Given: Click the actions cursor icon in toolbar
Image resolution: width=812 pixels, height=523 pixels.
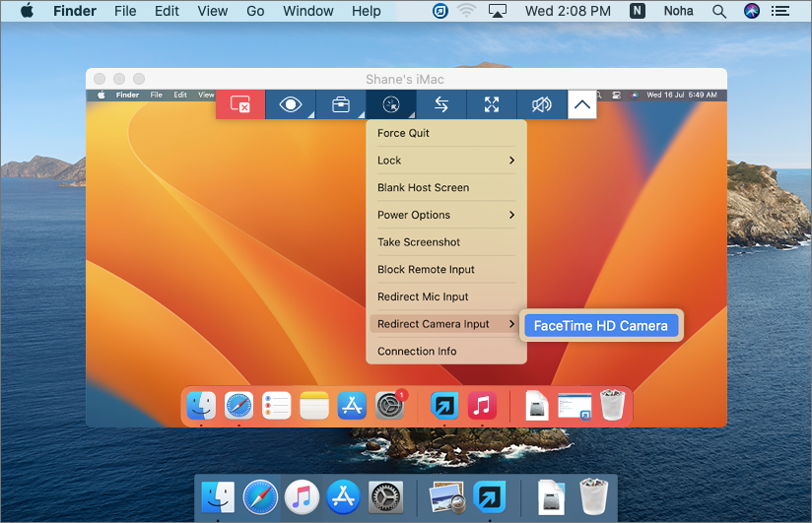Looking at the screenshot, I should (x=391, y=104).
